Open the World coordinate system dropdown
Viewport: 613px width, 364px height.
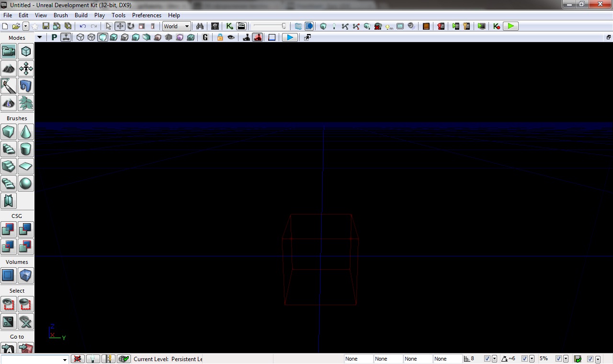click(176, 26)
